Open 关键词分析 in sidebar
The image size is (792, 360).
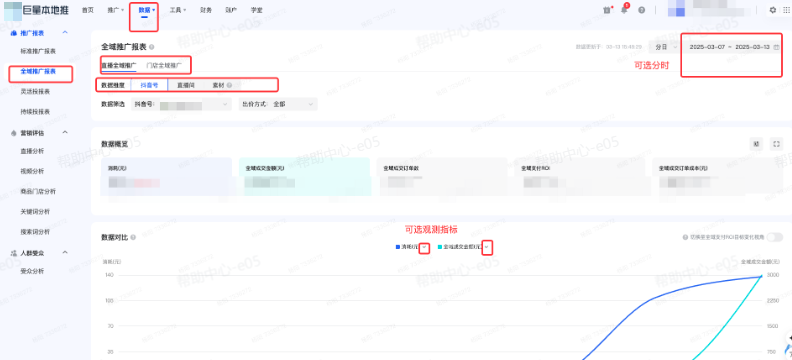click(35, 212)
